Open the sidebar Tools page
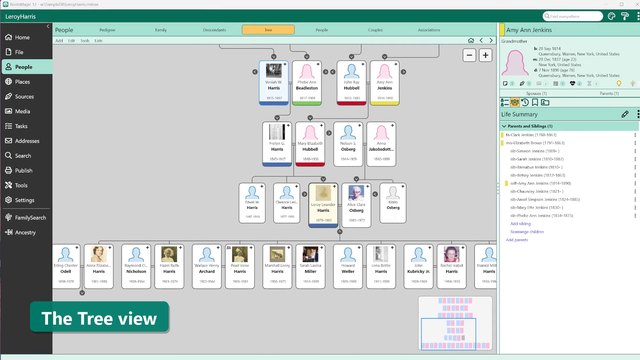Image resolution: width=640 pixels, height=360 pixels. [x=26, y=185]
